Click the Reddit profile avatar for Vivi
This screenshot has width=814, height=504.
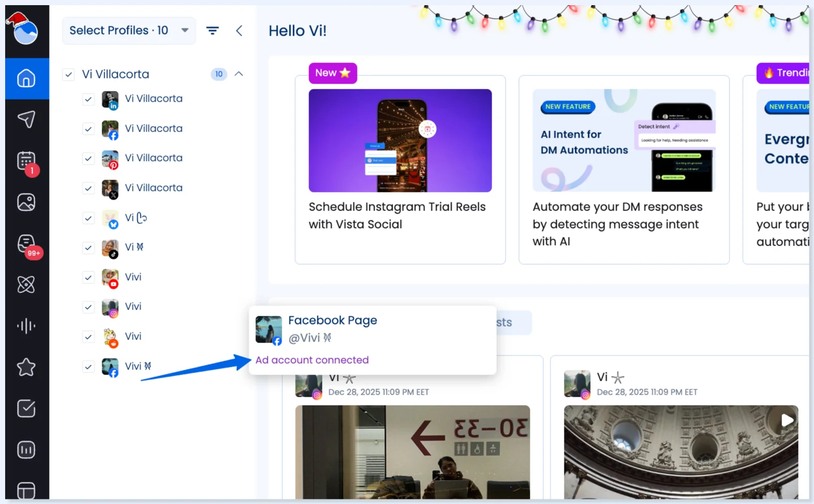110,337
